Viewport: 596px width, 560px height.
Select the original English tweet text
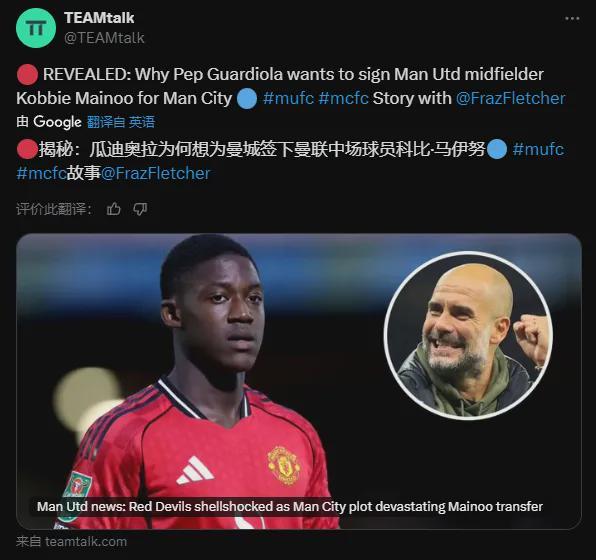[x=291, y=86]
